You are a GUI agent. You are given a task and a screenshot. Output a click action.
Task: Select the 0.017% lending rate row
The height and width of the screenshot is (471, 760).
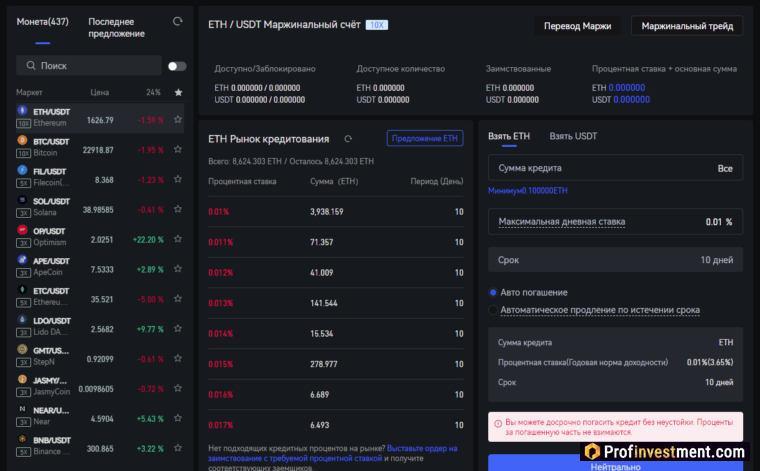coord(335,425)
